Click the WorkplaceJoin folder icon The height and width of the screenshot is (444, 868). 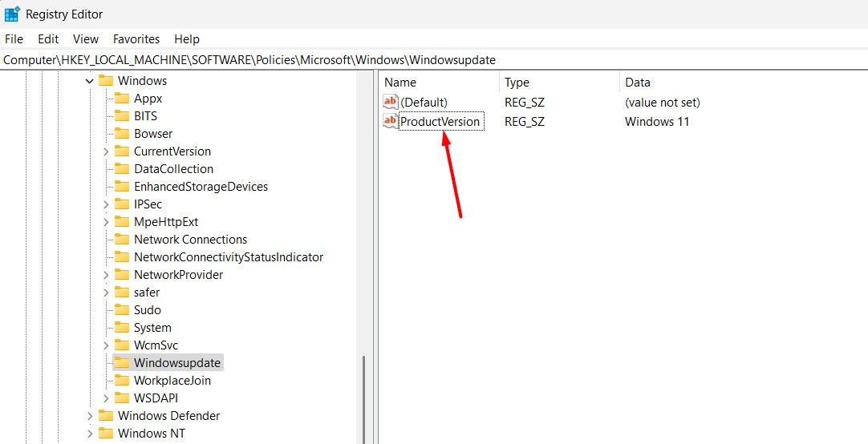122,381
